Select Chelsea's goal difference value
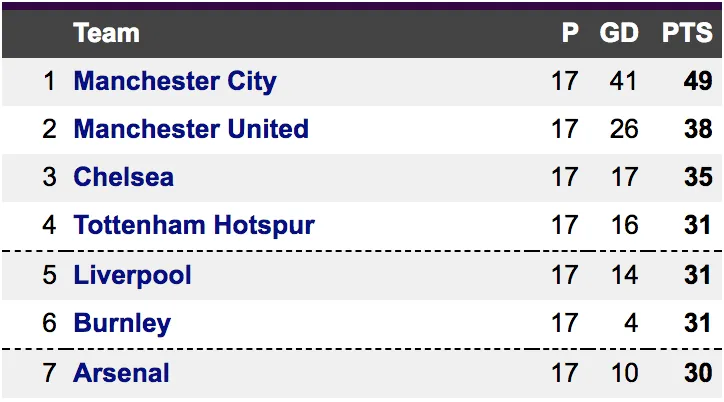Screen dimensions: 724x402 click(624, 178)
